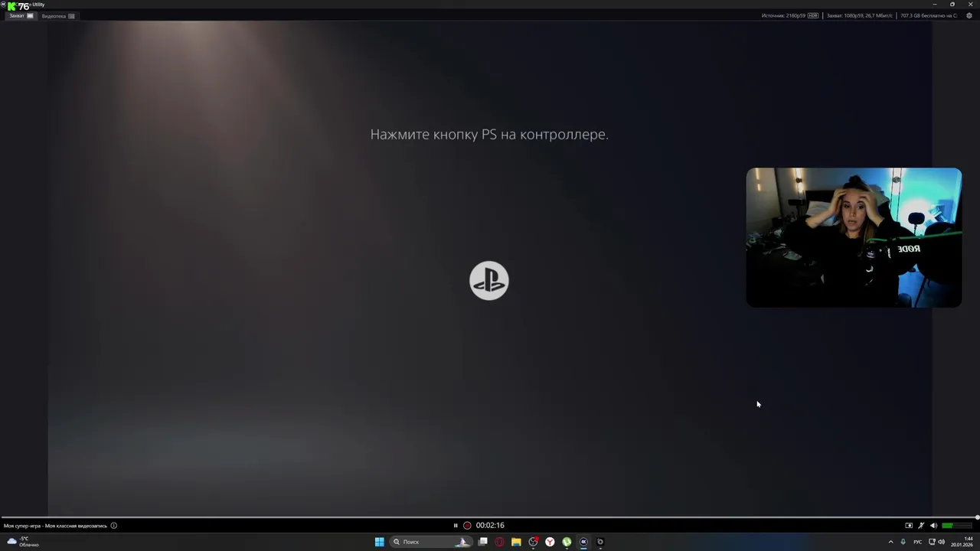Pause the recording
This screenshot has height=551, width=980.
[456, 526]
